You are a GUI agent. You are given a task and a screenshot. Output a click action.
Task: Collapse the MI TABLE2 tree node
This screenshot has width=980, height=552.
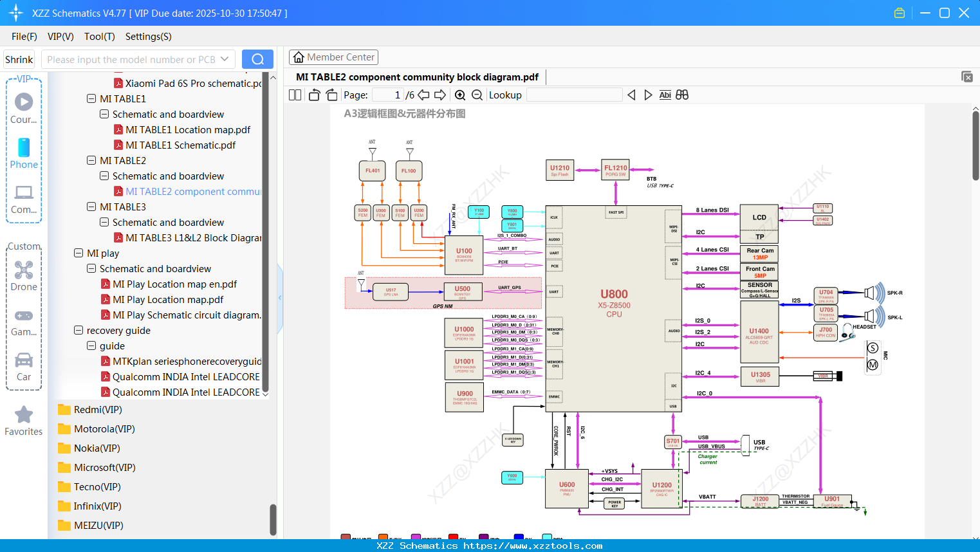91,160
